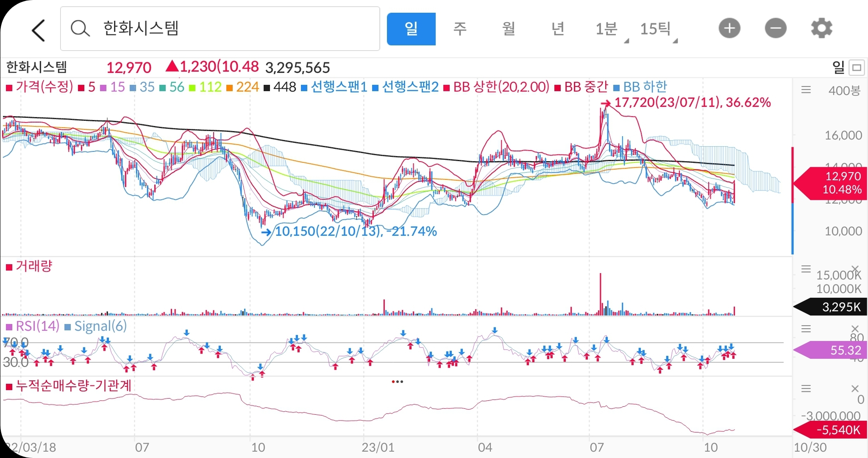This screenshot has height=458, width=868.
Task: Click the 16,000 price axis label
Action: tap(843, 136)
